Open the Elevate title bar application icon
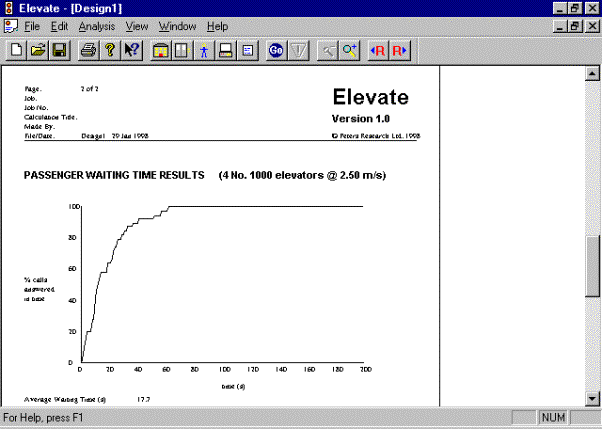Image resolution: width=602 pixels, height=429 pixels. coord(10,8)
